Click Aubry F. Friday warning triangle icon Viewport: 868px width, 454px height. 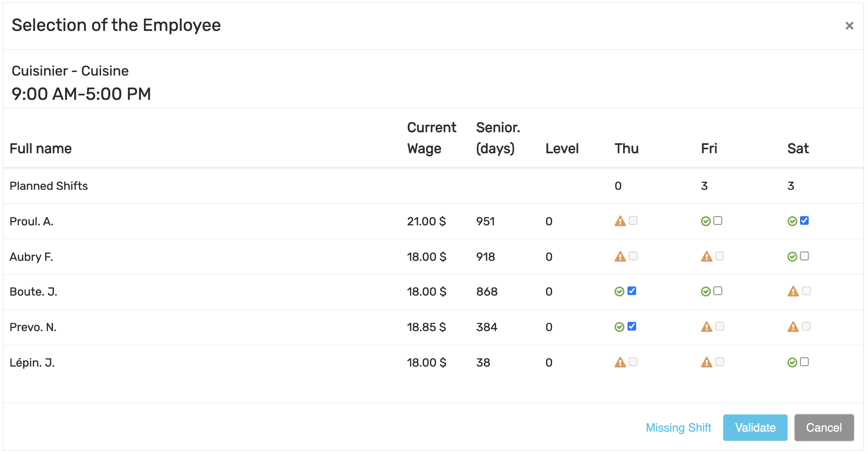tap(706, 257)
